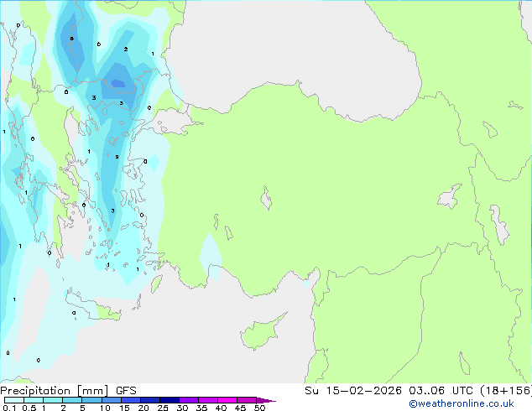Viewport: 532px width, 411px height.
Task: Click the 0.5–1 mm legend swatch
Action: [34, 400]
